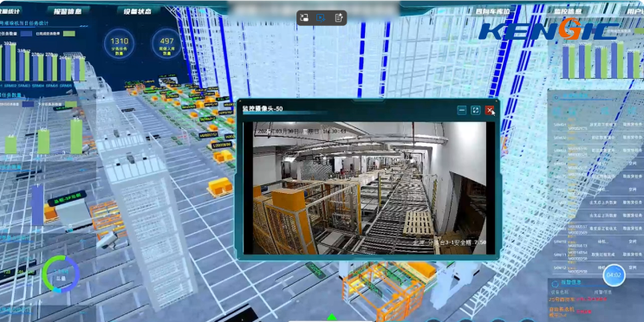Click the screen-switch icon in floating toolbar
The height and width of the screenshot is (322, 644).
304,17
